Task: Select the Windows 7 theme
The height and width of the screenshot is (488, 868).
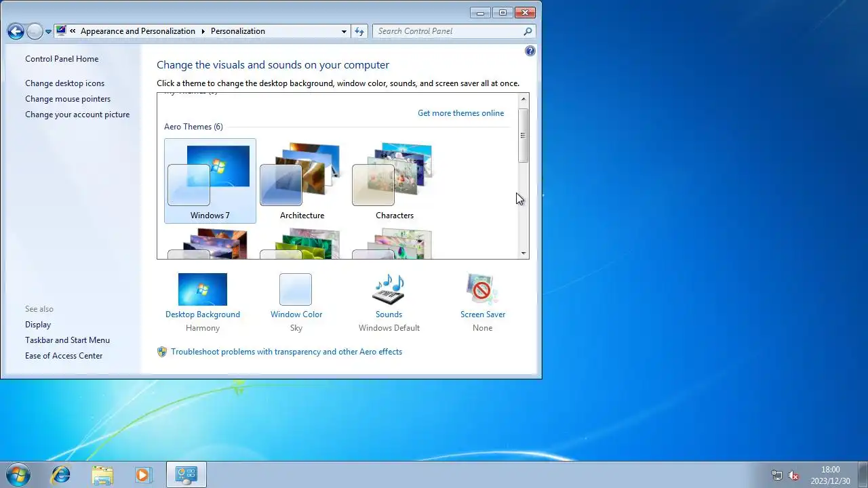Action: (x=210, y=181)
